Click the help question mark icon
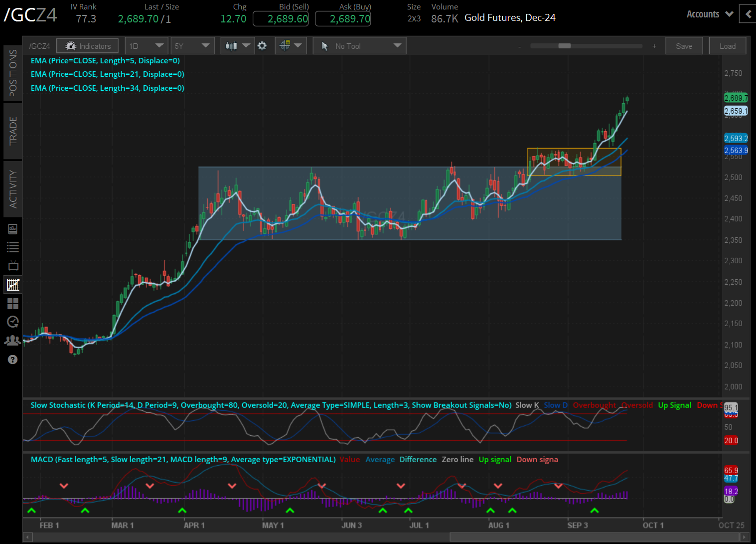The image size is (756, 544). click(13, 360)
